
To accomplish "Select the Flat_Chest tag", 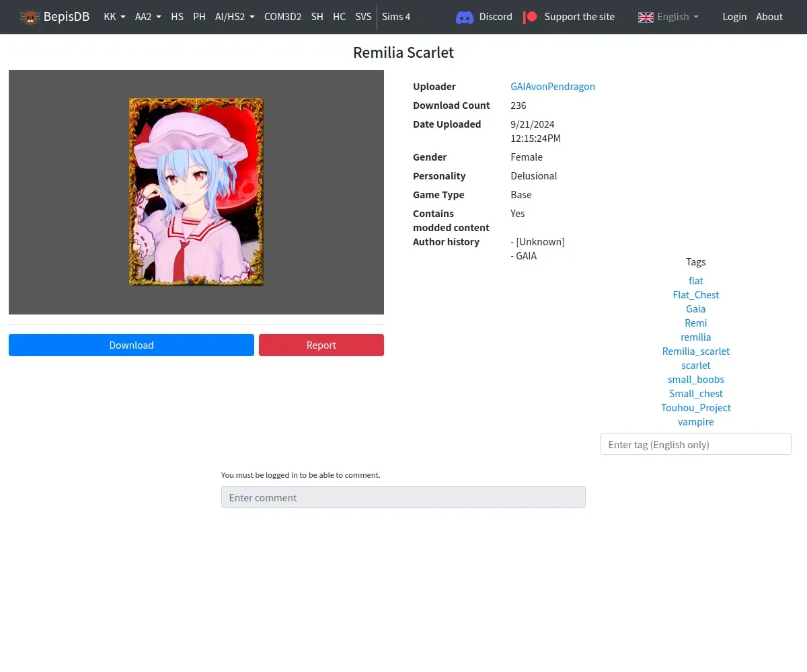I will click(x=696, y=295).
